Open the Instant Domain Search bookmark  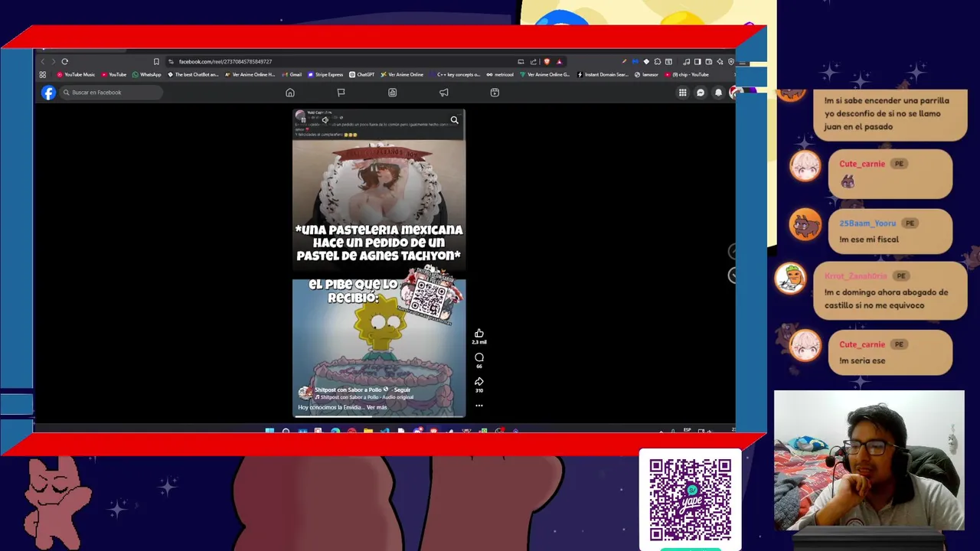coord(603,75)
